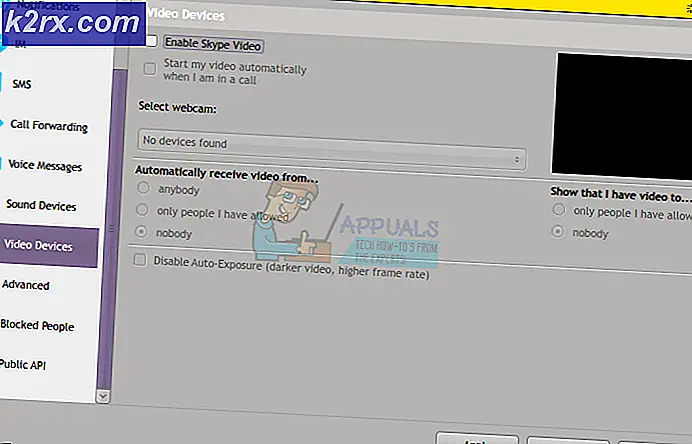The height and width of the screenshot is (444, 692).
Task: Open the Advanced settings category
Action: (26, 285)
